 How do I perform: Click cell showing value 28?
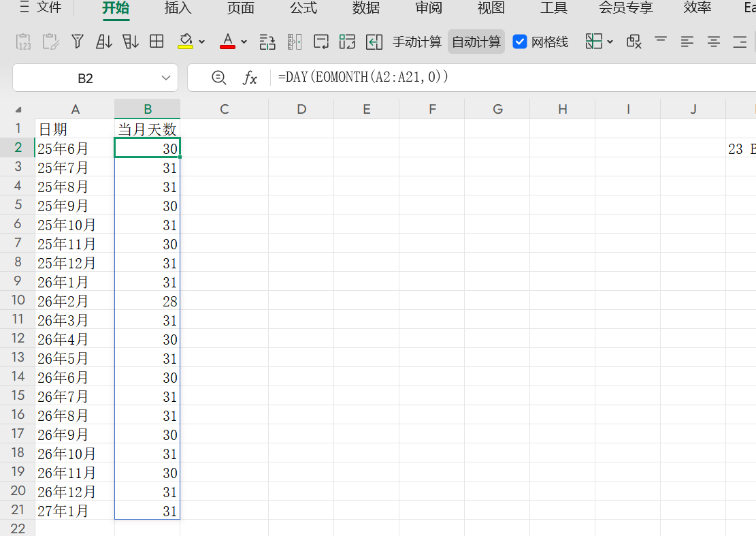click(148, 300)
